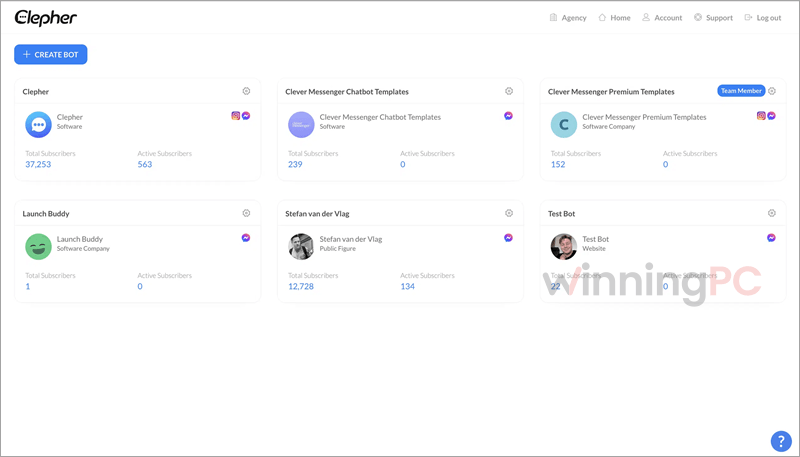Click active subscribers value 134
Screen dimensions: 800x457
coord(408,286)
